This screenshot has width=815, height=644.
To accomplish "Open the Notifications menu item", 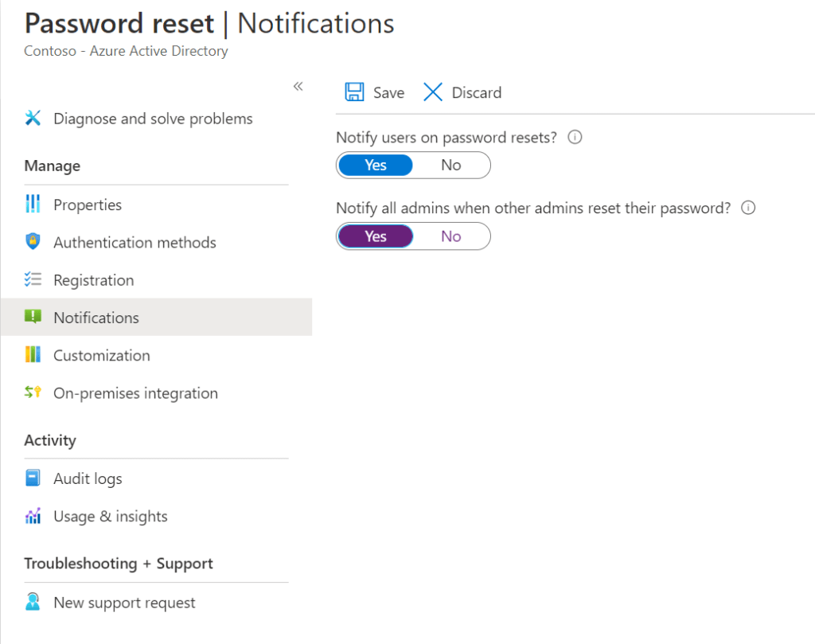I will 96,318.
